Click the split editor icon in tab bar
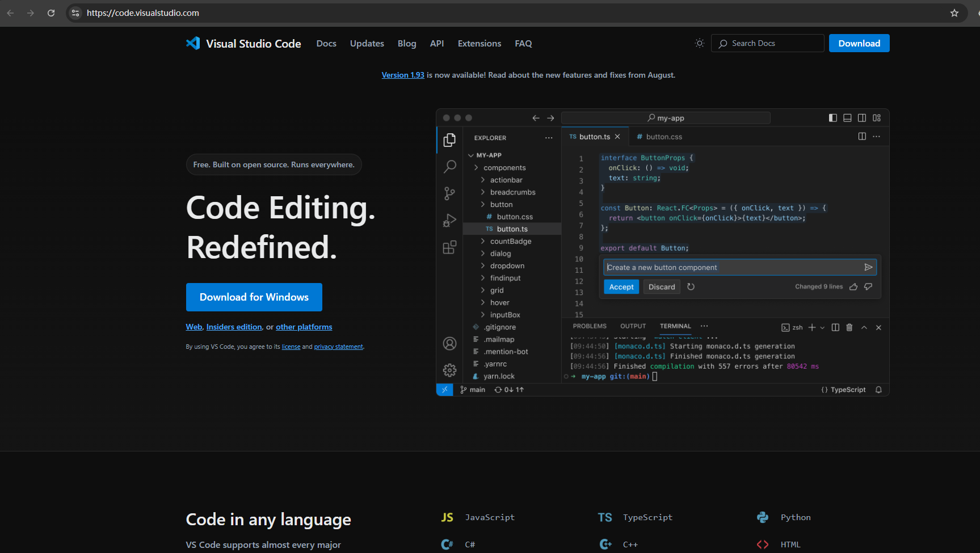980x553 pixels. 862,136
